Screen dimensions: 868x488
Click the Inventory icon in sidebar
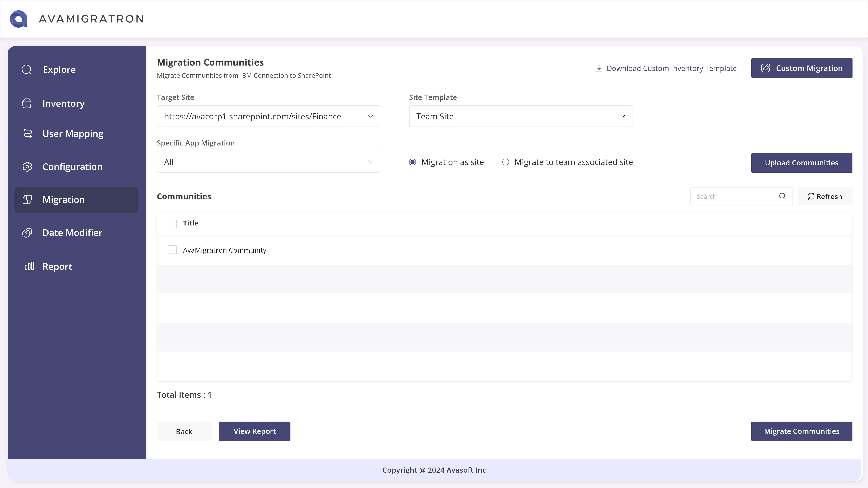pos(27,103)
